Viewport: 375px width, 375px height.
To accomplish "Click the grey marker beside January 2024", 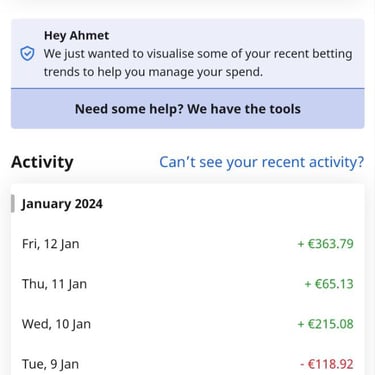I will [x=13, y=204].
